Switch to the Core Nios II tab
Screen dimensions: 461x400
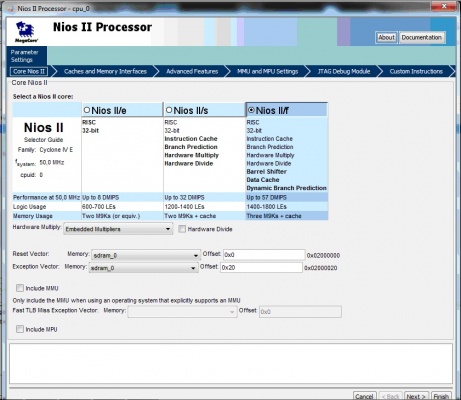pyautogui.click(x=29, y=71)
